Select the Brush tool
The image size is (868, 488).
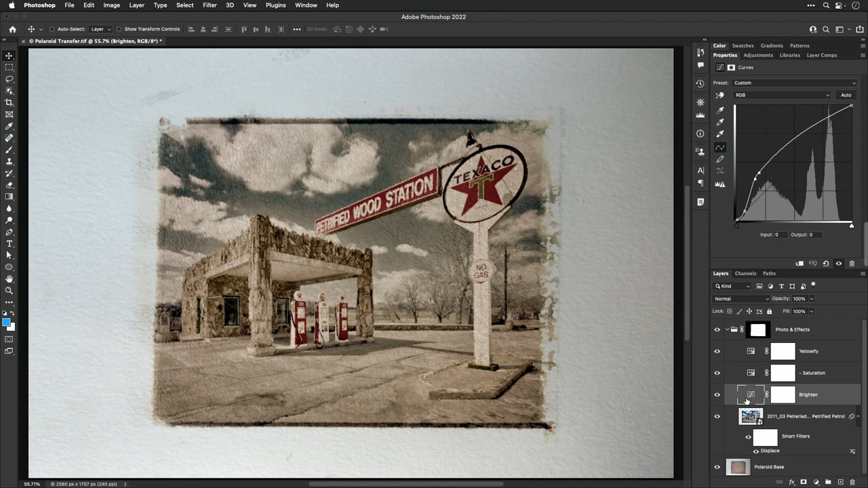9,150
